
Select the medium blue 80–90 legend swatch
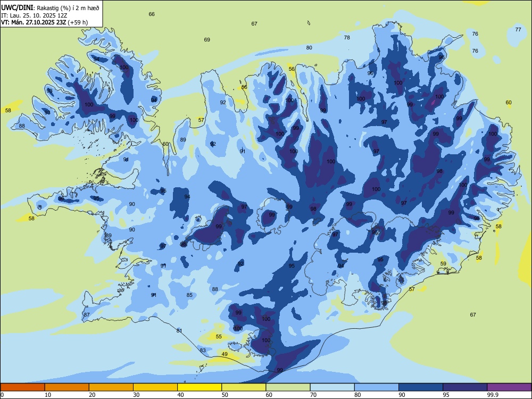377,387
